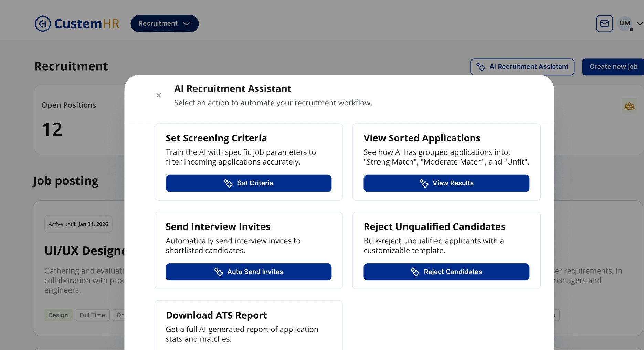Click the View Sorted Applications heading
This screenshot has height=350, width=644.
coord(422,138)
